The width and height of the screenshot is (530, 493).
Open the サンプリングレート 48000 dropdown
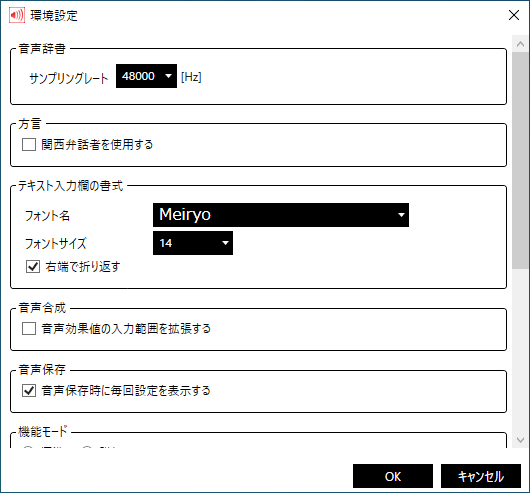(x=146, y=76)
